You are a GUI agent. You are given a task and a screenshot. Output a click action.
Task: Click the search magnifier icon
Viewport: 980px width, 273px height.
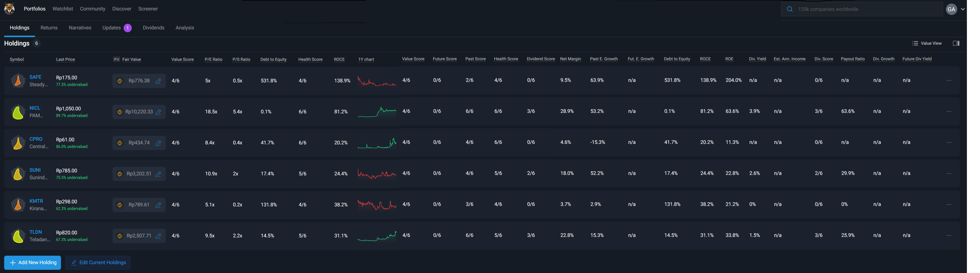pos(789,9)
